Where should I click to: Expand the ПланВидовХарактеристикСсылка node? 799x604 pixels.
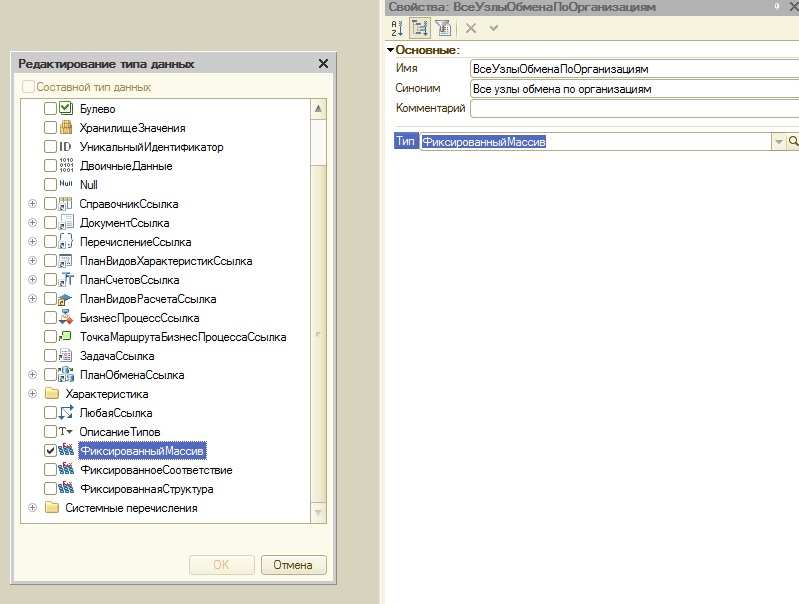point(32,260)
